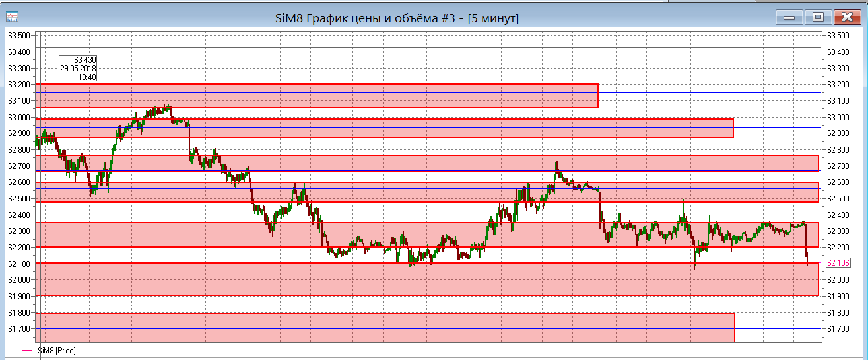Click the '62 300' label on the right axis

tap(839, 231)
